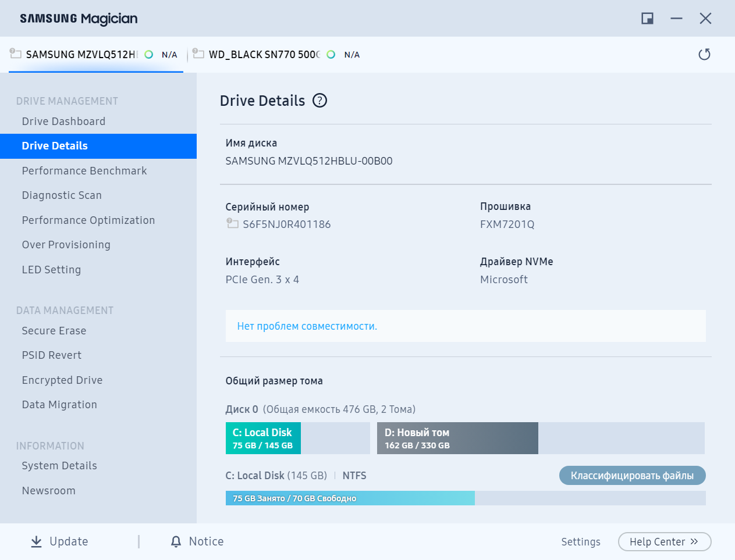The height and width of the screenshot is (560, 735).
Task: Click the 75 GB used space progress bar
Action: click(x=466, y=498)
